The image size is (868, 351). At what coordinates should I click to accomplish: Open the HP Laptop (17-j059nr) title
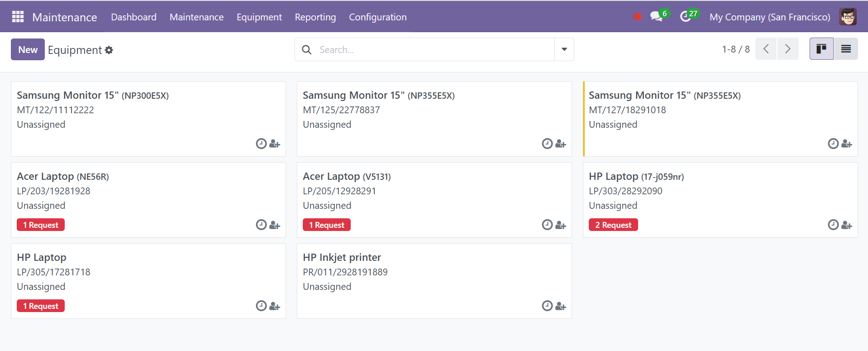pos(636,176)
